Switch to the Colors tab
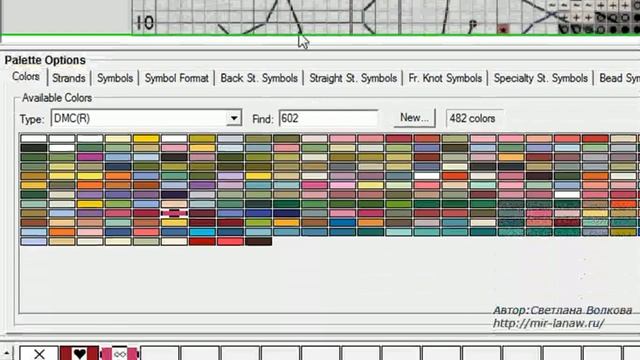This screenshot has width=640, height=360. [26, 77]
